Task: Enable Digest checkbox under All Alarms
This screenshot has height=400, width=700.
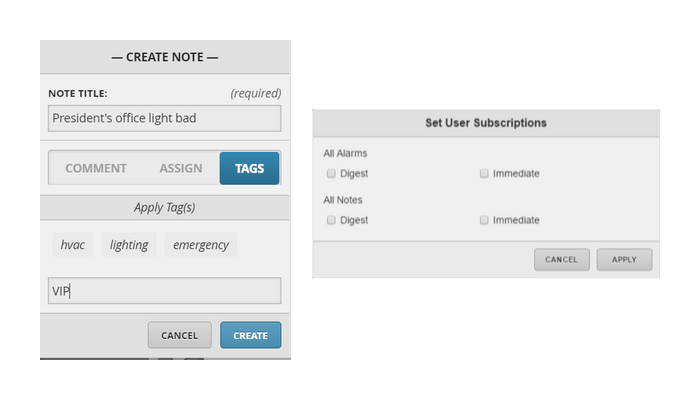Action: click(331, 173)
